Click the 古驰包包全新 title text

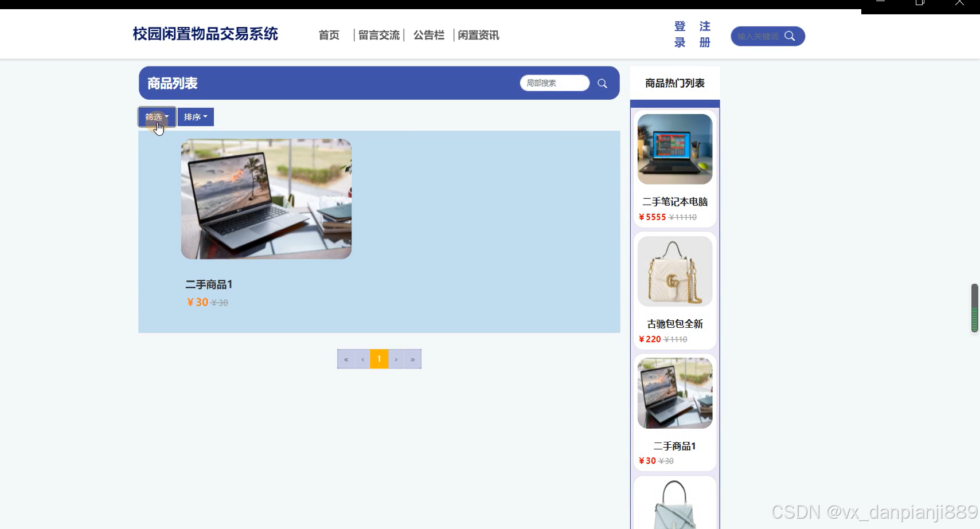coord(675,324)
